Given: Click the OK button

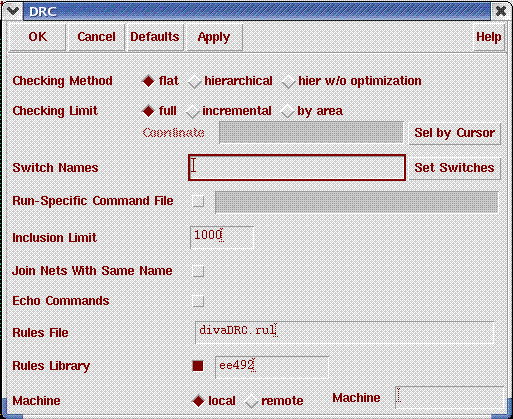Looking at the screenshot, I should [x=37, y=37].
